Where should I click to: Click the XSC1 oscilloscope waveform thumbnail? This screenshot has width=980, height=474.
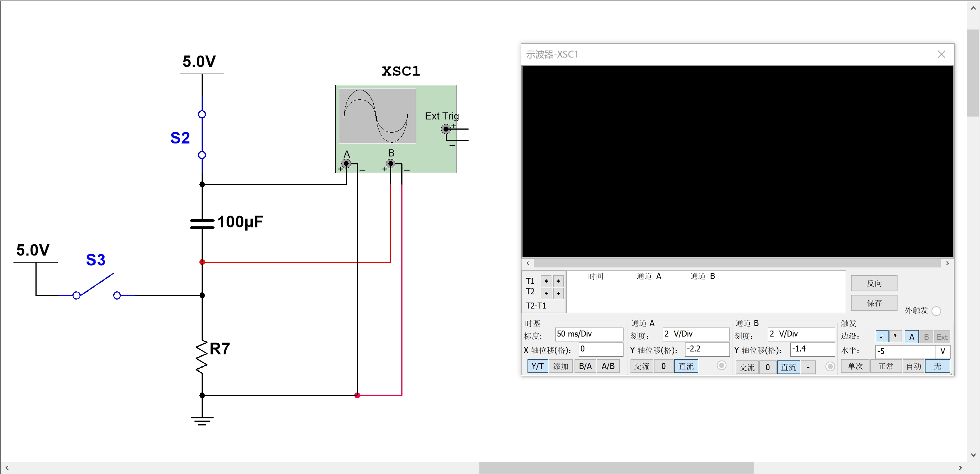[x=377, y=116]
